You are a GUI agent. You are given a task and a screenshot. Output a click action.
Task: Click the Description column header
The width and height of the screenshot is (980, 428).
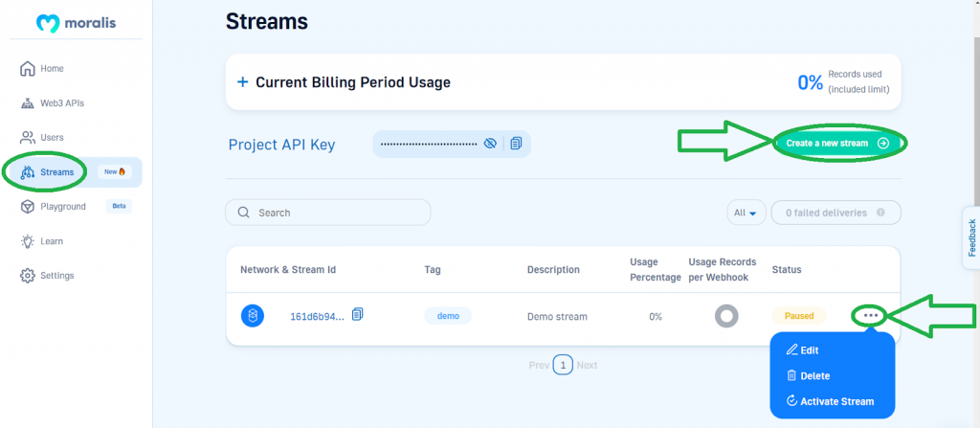tap(553, 270)
